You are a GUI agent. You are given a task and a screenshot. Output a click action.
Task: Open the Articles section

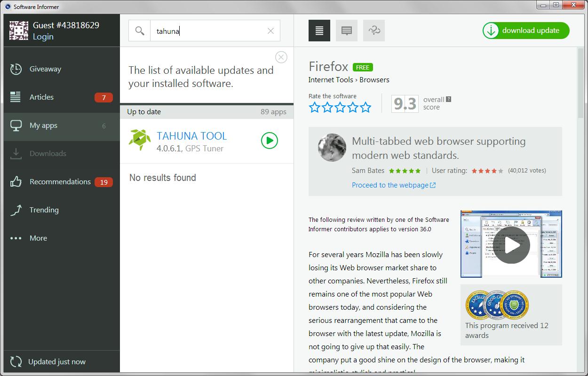62,97
